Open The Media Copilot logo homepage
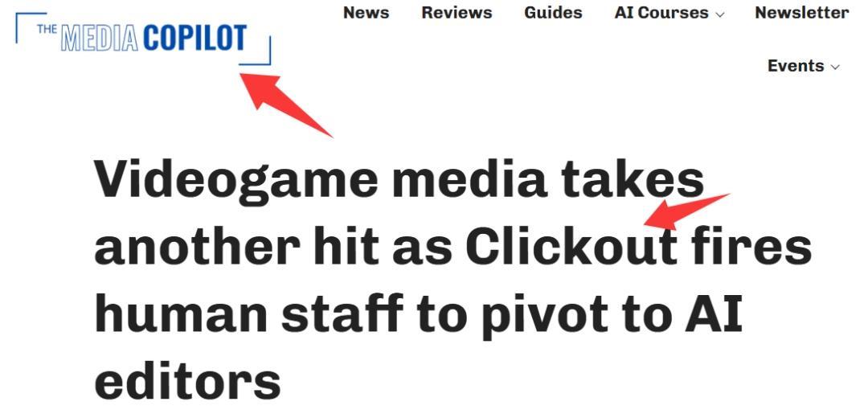This screenshot has height=414, width=868. 143,39
